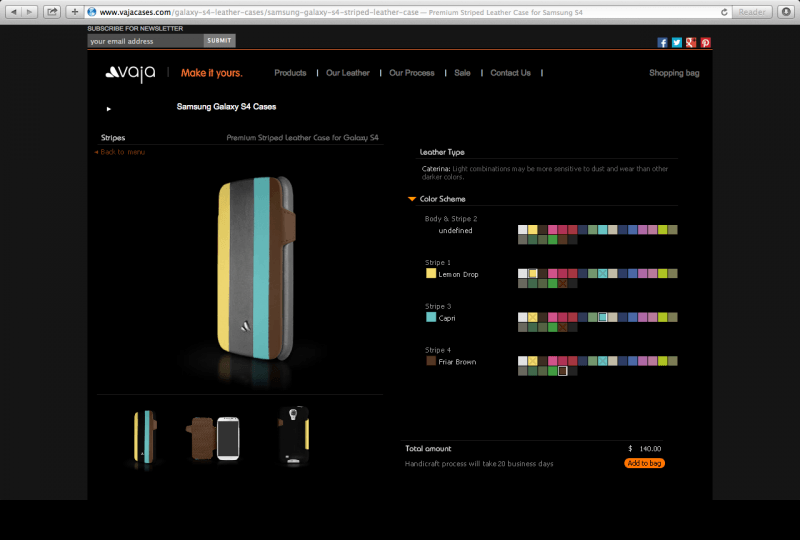Image resolution: width=800 pixels, height=540 pixels.
Task: Pick the white swatch for Body & Stripe 2
Action: (522, 230)
